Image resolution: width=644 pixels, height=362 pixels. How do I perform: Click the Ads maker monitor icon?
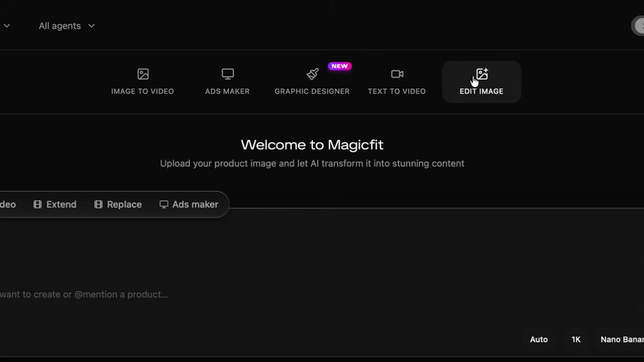point(164,204)
